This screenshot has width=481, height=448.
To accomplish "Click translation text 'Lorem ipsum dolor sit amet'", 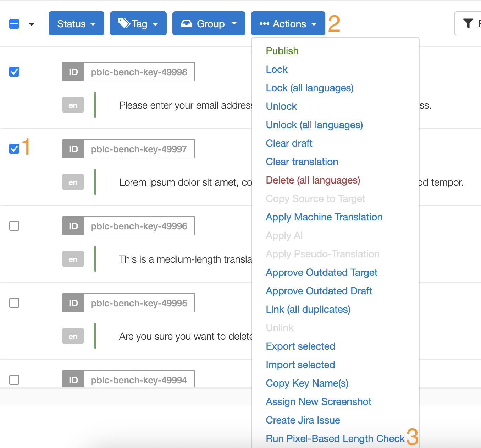I will click(x=186, y=182).
